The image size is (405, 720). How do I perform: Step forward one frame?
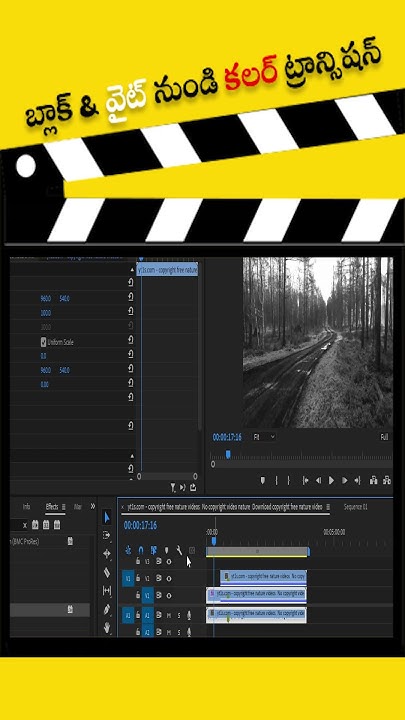tap(344, 480)
